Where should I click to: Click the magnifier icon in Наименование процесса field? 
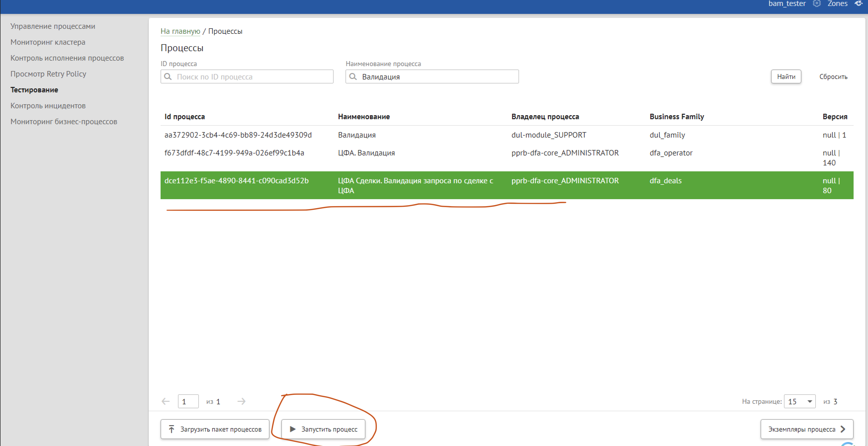click(353, 77)
